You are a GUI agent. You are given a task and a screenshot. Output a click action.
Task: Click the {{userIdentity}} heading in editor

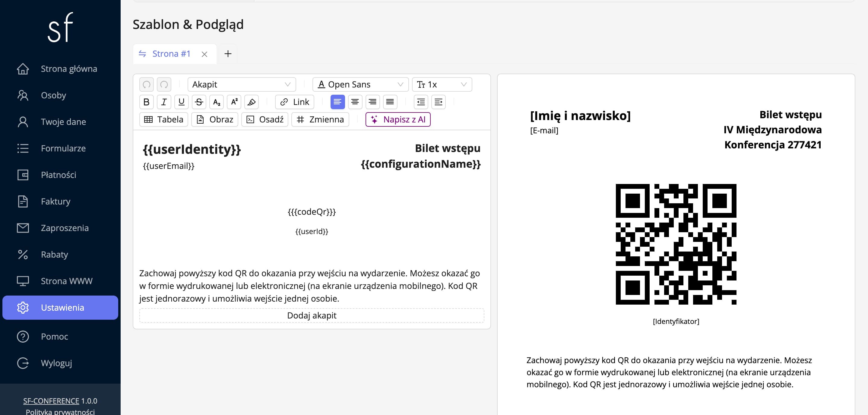pyautogui.click(x=192, y=150)
